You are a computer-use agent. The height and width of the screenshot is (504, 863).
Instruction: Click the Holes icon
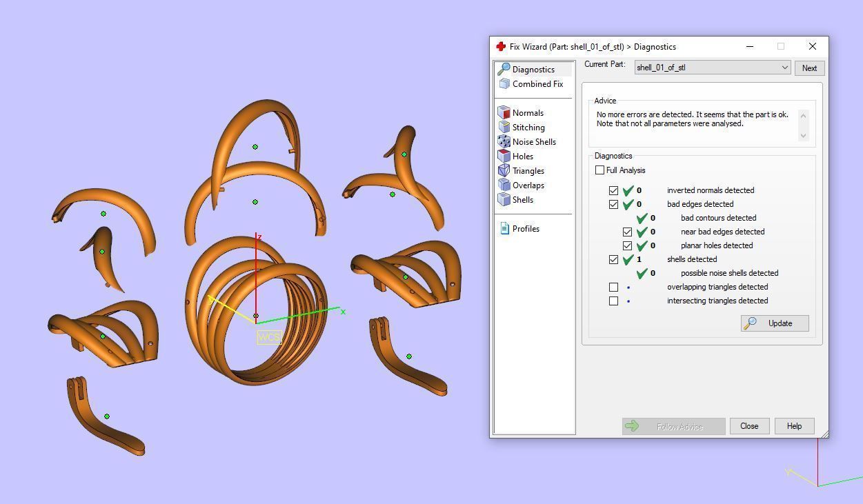point(504,157)
